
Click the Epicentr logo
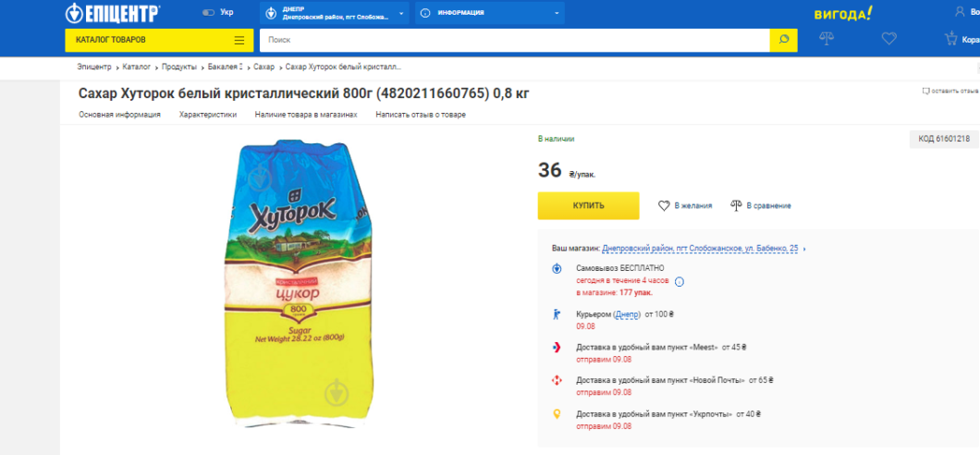(x=113, y=14)
